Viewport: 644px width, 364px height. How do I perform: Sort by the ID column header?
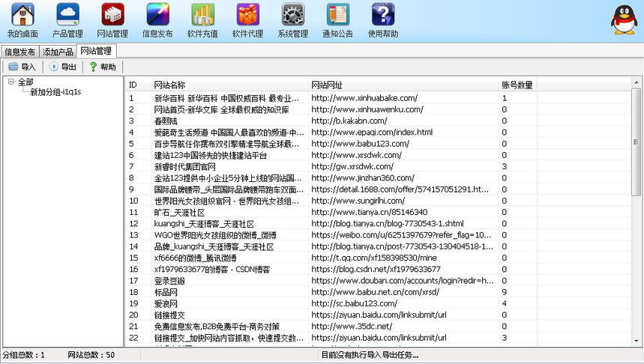point(138,85)
